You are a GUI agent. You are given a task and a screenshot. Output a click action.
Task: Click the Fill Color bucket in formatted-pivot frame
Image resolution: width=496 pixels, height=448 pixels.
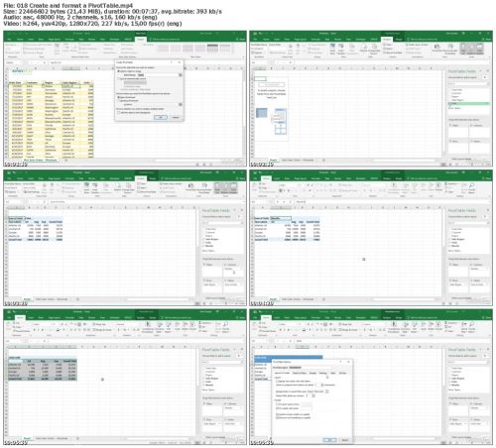(x=58, y=330)
